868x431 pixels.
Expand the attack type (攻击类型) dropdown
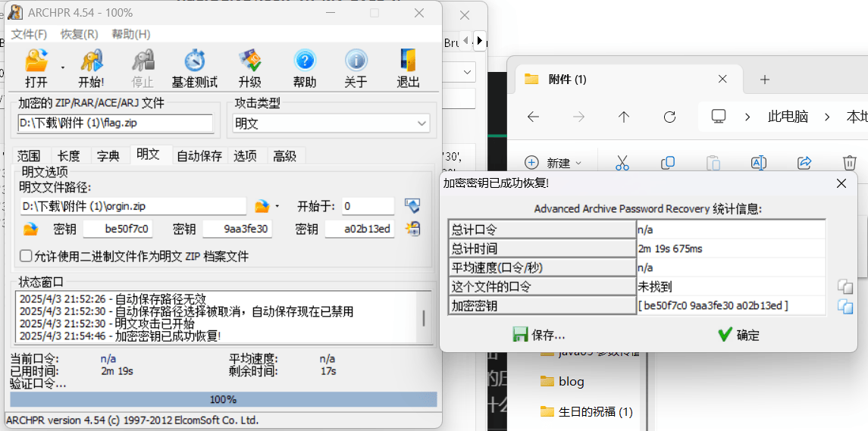(421, 123)
